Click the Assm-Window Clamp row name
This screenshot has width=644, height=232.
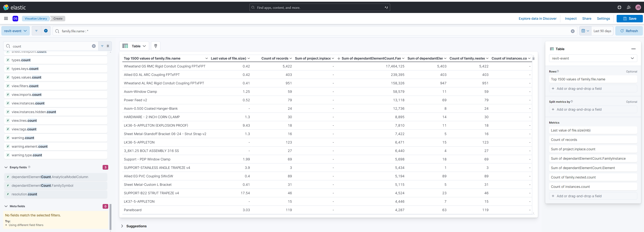coord(140,92)
